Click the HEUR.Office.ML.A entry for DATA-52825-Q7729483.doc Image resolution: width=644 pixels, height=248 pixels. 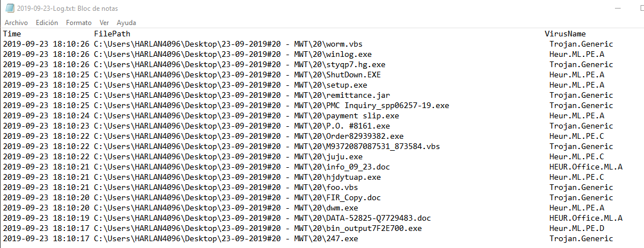click(586, 218)
